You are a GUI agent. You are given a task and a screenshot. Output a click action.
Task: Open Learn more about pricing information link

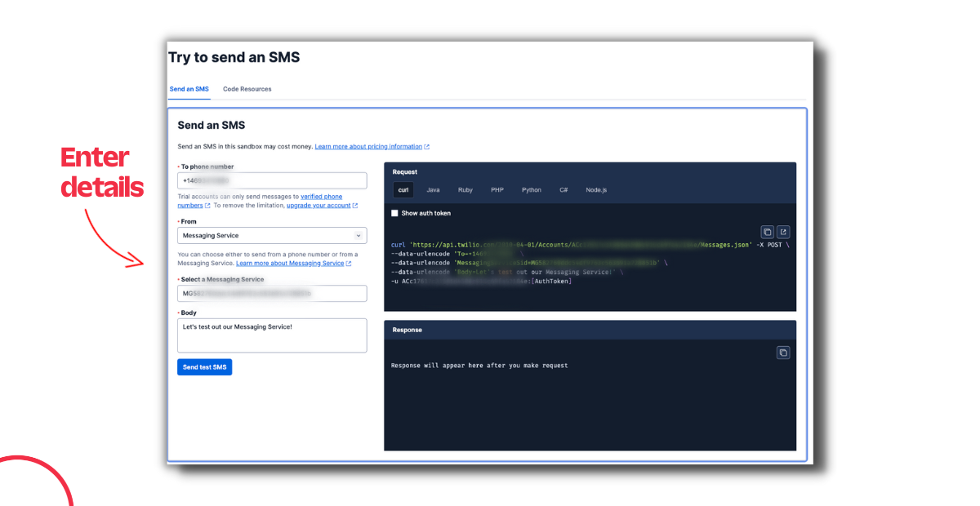click(x=368, y=147)
